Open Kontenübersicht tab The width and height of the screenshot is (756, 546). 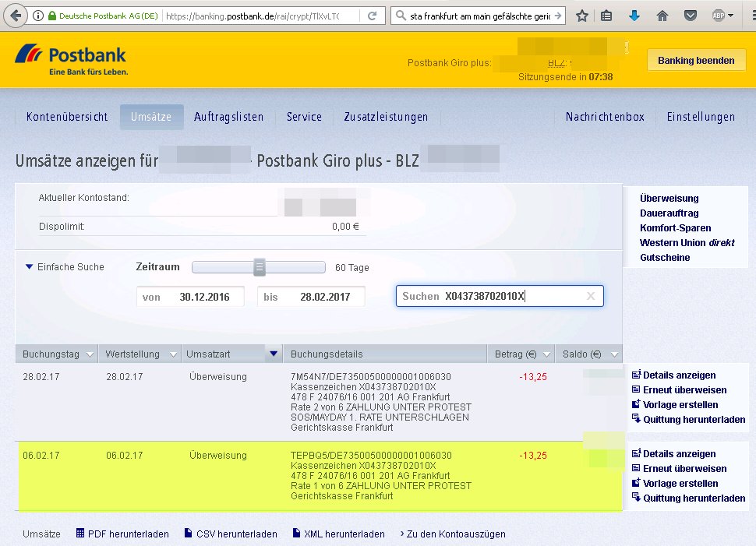(x=67, y=117)
